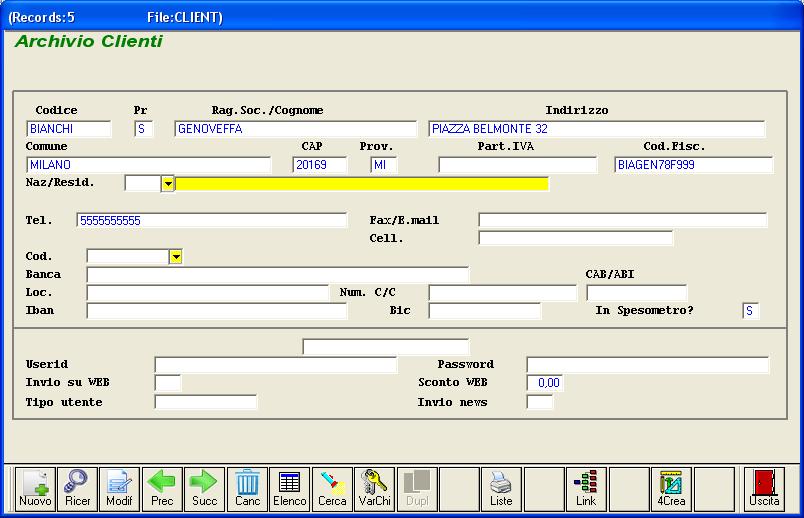This screenshot has width=804, height=518.
Task: Click the Archivio Clienti heading
Action: tap(89, 41)
